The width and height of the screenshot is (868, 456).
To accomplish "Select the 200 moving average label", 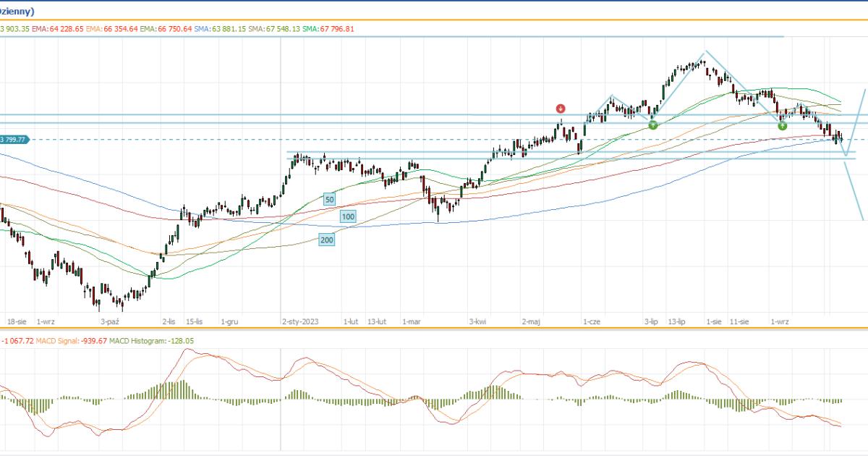I will click(327, 240).
